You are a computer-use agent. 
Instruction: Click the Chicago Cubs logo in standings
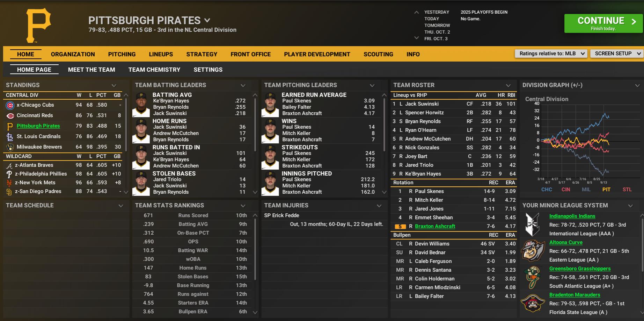point(10,105)
